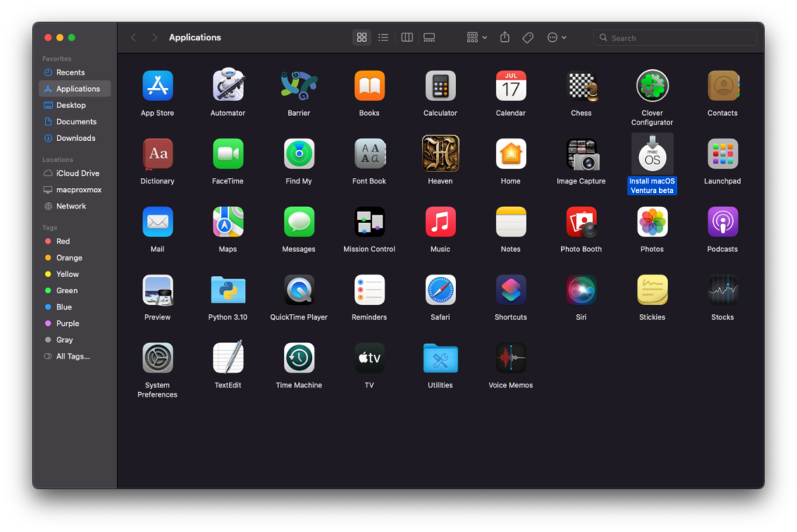Viewport: 797px width, 532px height.
Task: Click the Calendar app icon
Action: (x=511, y=86)
